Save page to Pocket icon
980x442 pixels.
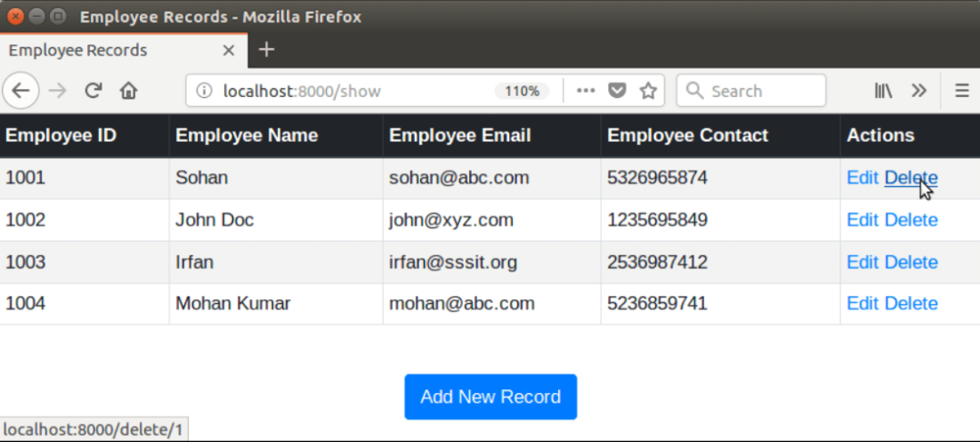pos(618,92)
